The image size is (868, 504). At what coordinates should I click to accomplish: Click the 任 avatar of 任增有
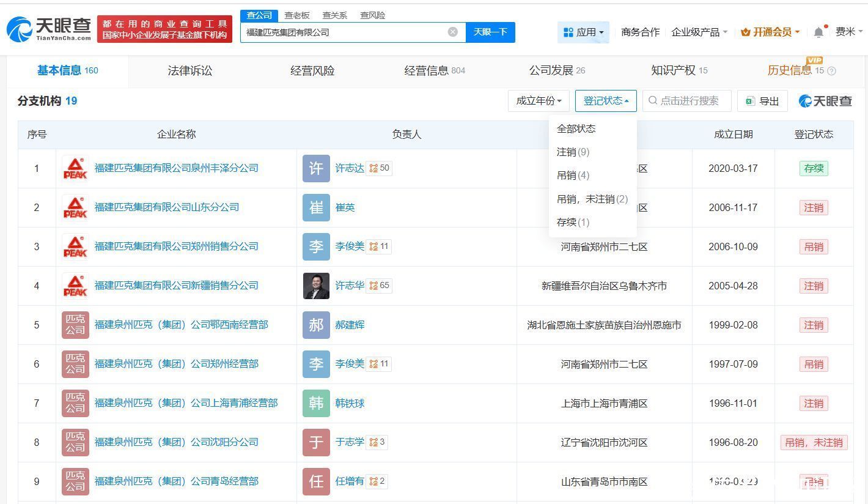[x=316, y=481]
